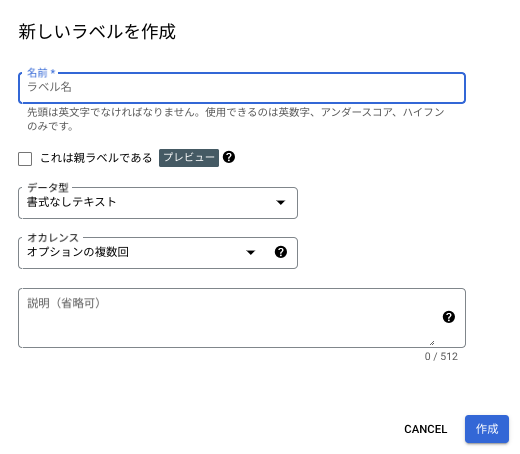Click the データ型 field label
Image resolution: width=520 pixels, height=454 pixels.
[x=48, y=187]
